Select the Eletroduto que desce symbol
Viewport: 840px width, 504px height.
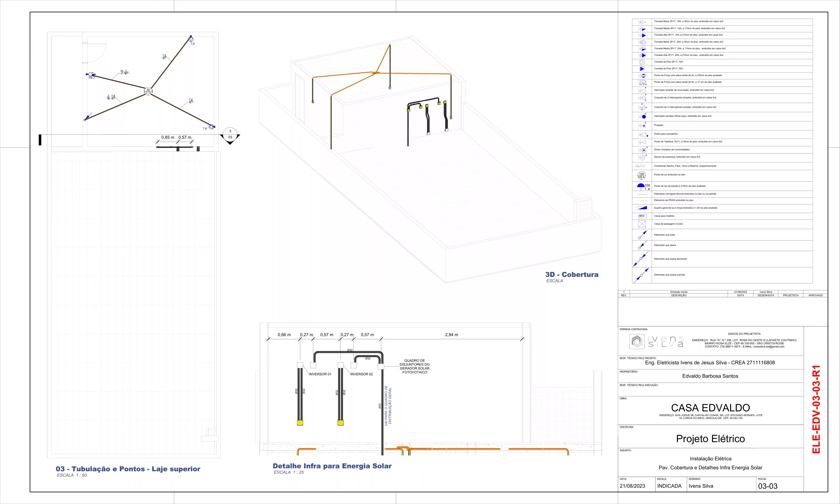tap(642, 245)
